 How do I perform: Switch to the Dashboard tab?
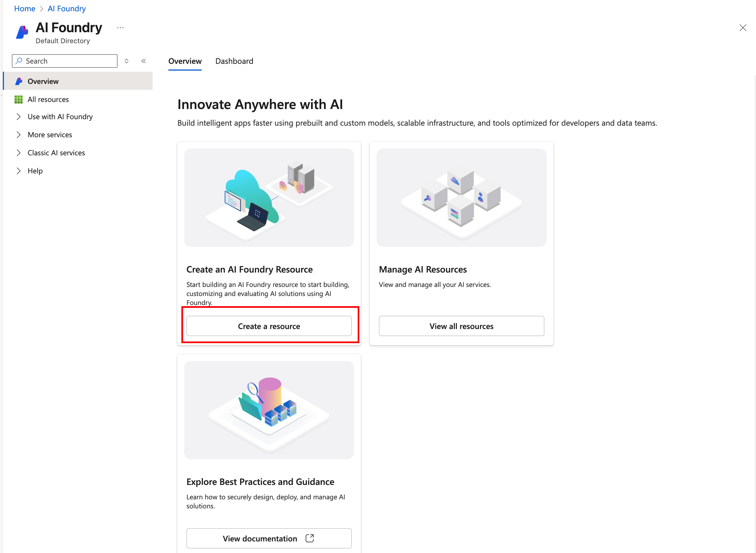tap(234, 61)
